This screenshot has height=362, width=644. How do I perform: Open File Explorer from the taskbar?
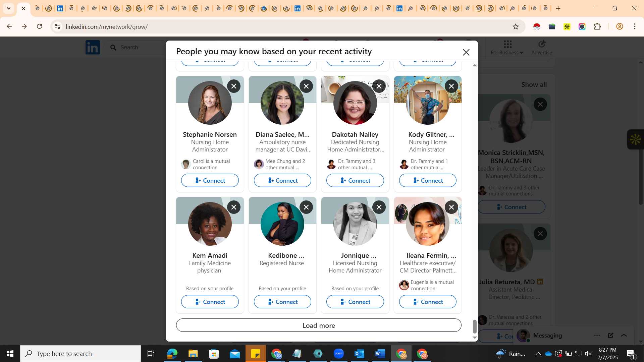193,354
